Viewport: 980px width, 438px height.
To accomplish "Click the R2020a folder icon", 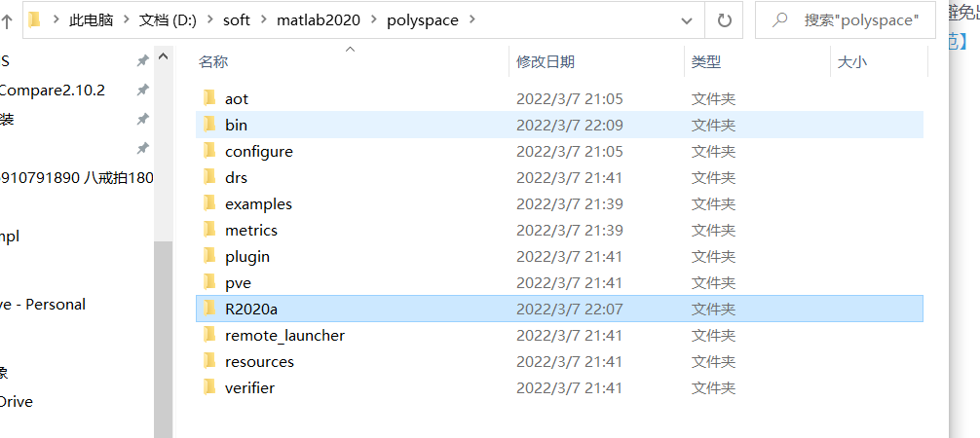I will point(209,308).
